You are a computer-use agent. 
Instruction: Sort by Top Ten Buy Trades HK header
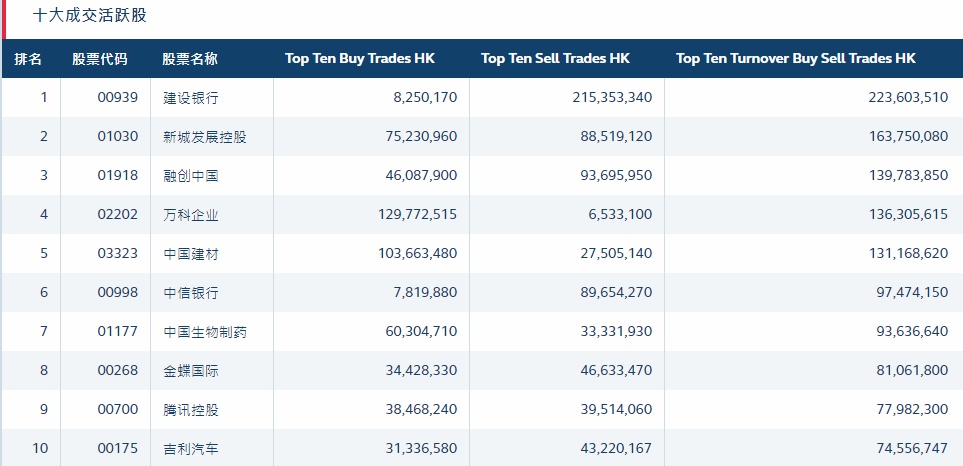360,59
